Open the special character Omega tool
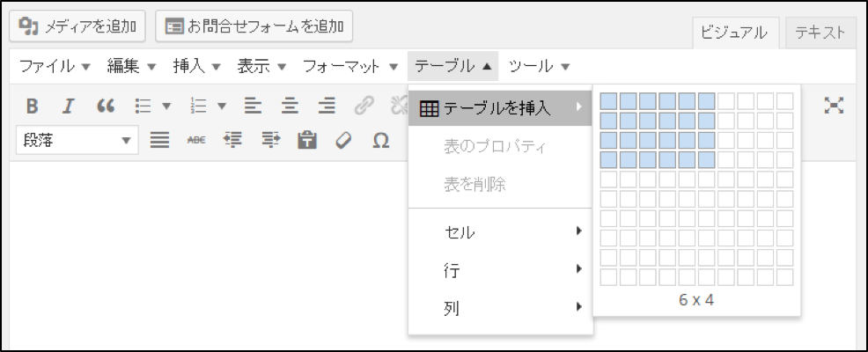868x352 pixels. click(x=380, y=140)
